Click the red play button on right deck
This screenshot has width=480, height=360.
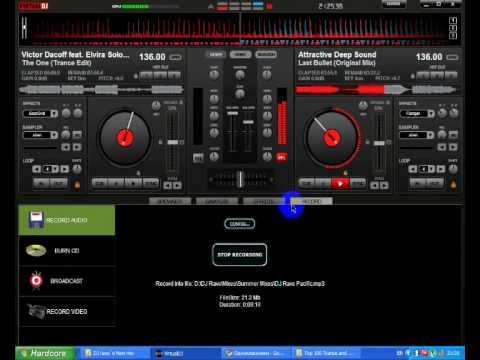[340, 184]
